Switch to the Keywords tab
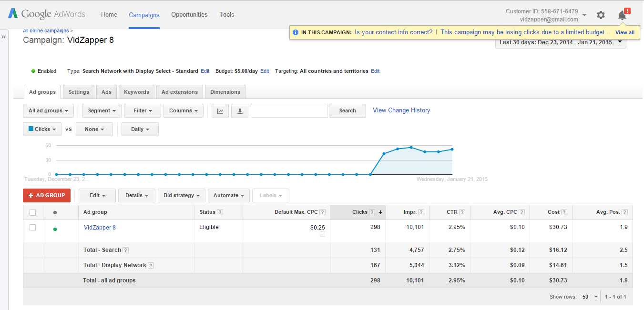This screenshot has width=644, height=310. pos(136,92)
